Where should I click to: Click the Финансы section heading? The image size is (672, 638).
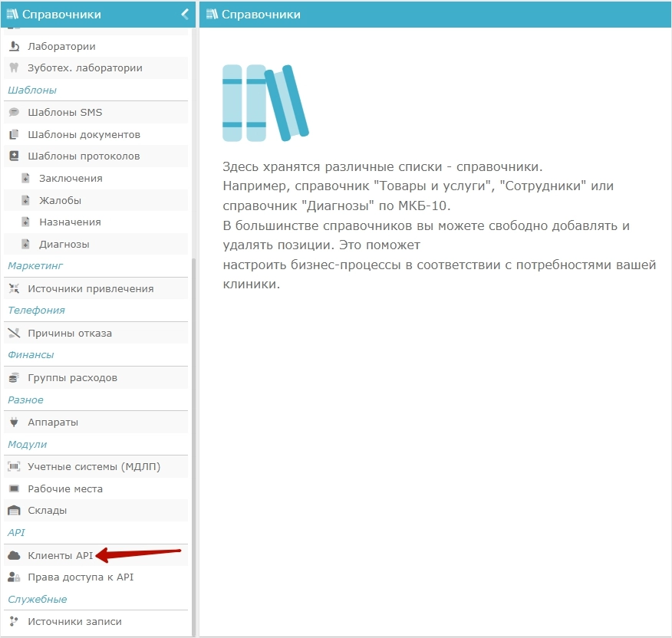point(31,355)
